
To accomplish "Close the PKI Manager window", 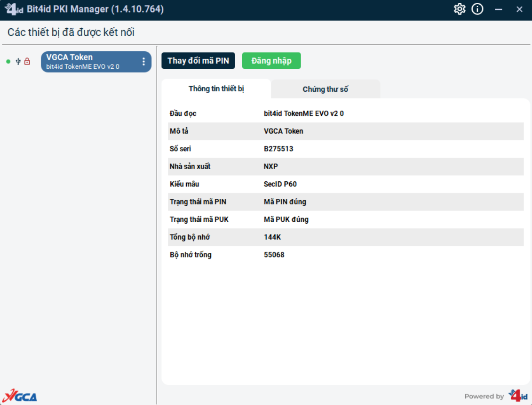I will tap(519, 9).
